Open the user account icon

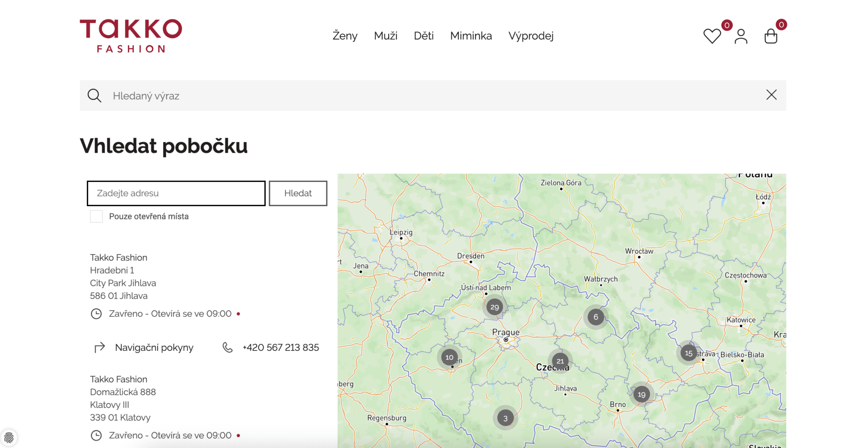pyautogui.click(x=741, y=36)
